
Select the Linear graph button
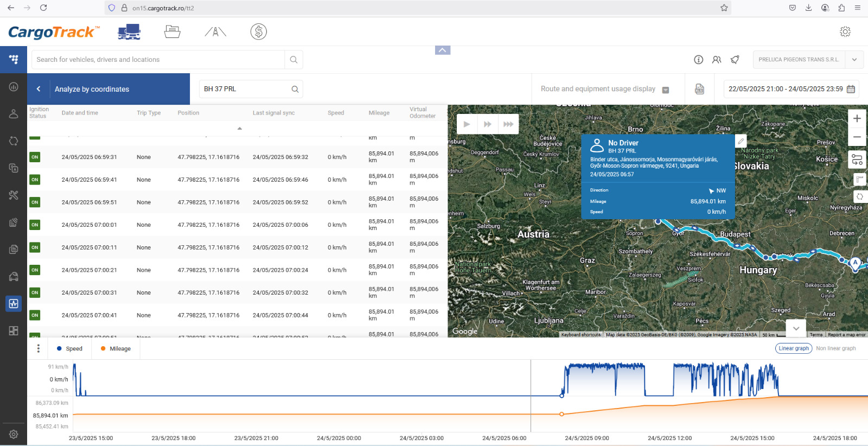click(x=793, y=348)
